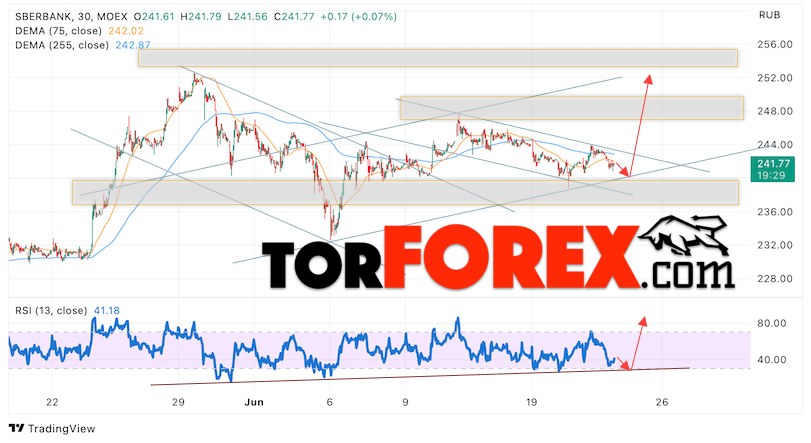Click the RSI 80.00 axis label
This screenshot has width=811, height=443.
[x=772, y=324]
